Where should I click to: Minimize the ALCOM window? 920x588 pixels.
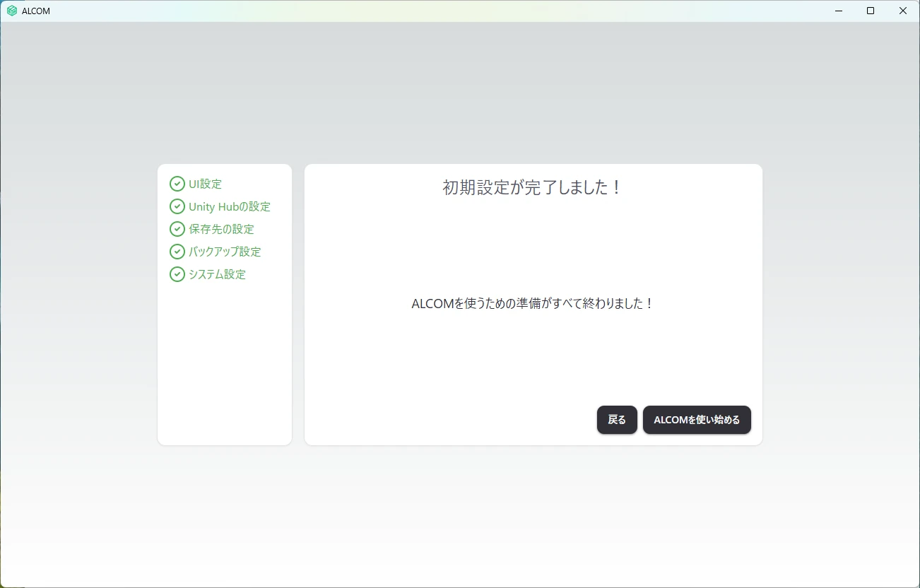click(839, 11)
